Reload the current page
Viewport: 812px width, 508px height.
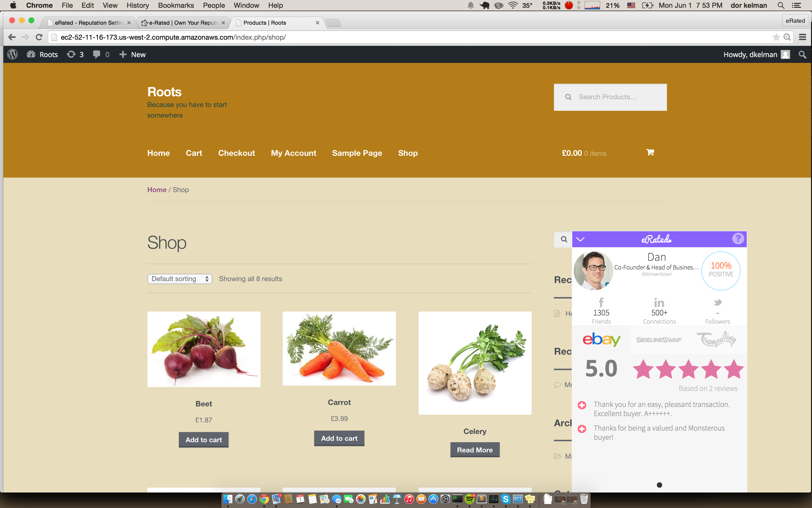pos(39,37)
